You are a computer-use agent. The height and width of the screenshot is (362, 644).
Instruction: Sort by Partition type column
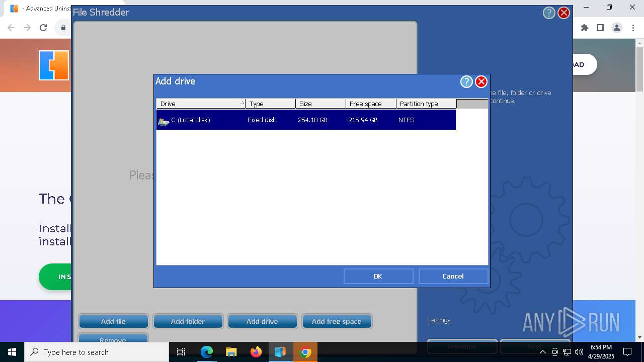tap(427, 104)
